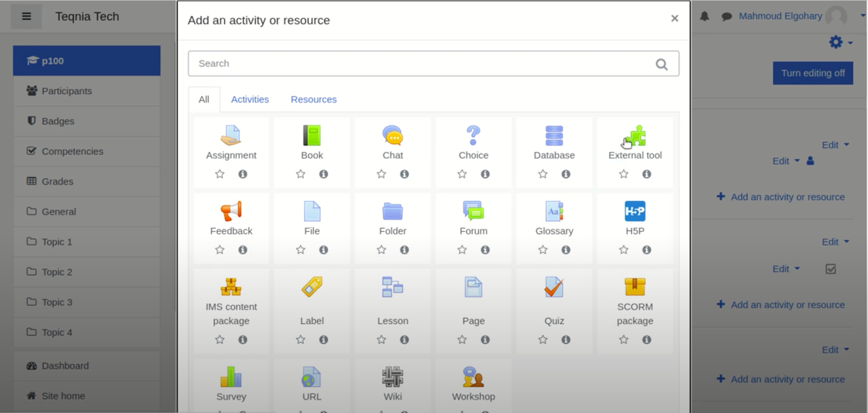Star the Quiz activity as favourite

coord(543,339)
